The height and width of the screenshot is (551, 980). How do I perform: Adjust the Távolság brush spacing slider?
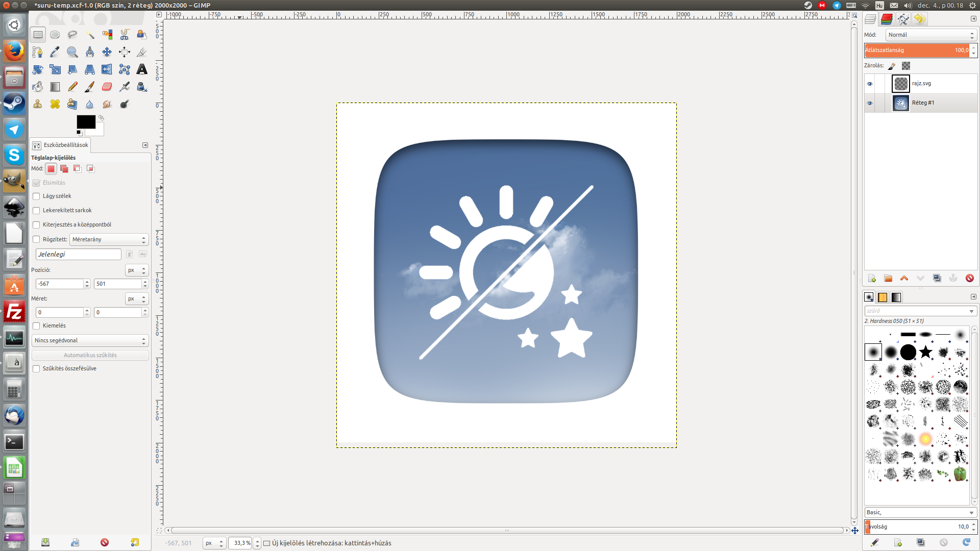pyautogui.click(x=917, y=527)
